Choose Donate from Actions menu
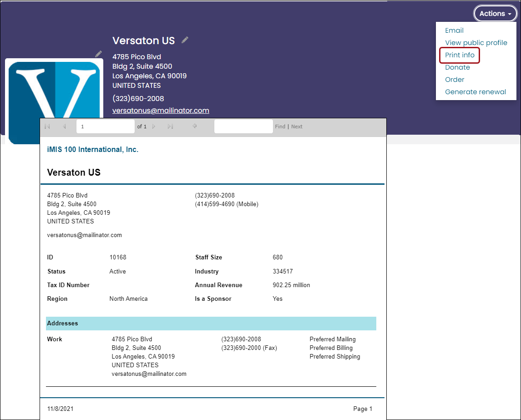Image resolution: width=521 pixels, height=420 pixels. point(457,67)
